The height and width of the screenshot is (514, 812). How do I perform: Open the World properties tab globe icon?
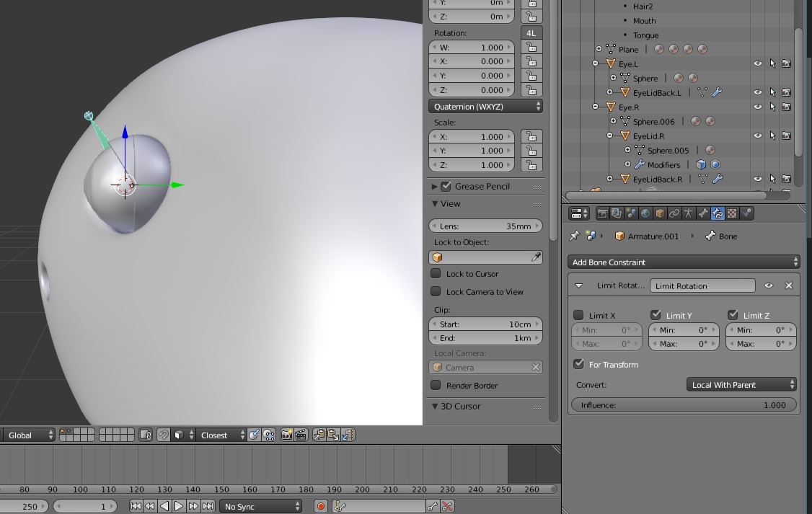pyautogui.click(x=644, y=213)
